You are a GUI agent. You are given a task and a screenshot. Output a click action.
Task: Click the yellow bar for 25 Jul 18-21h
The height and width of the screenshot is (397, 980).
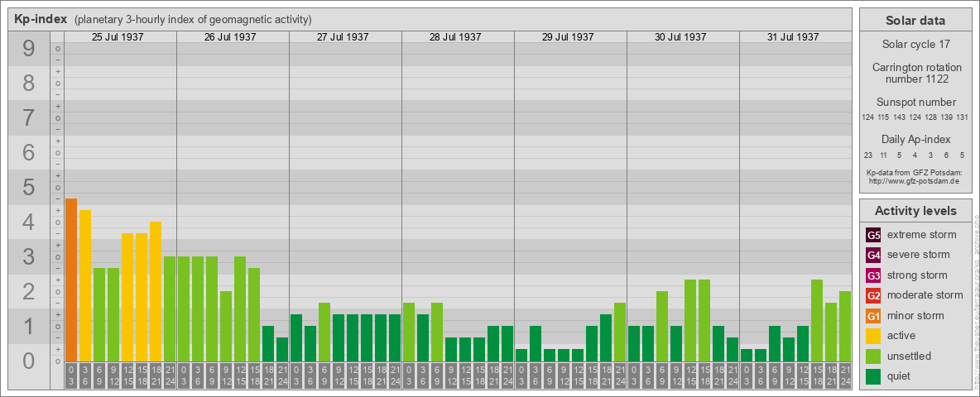[x=156, y=291]
